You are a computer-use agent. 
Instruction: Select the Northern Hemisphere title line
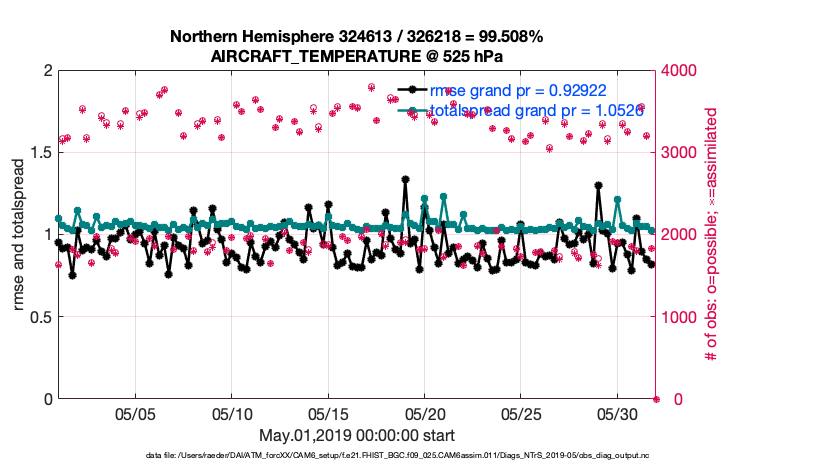click(357, 37)
